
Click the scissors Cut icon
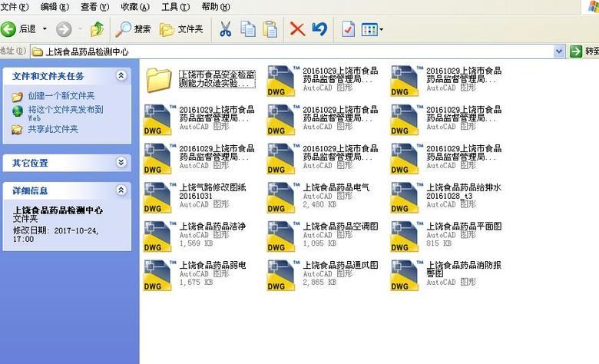(x=225, y=29)
